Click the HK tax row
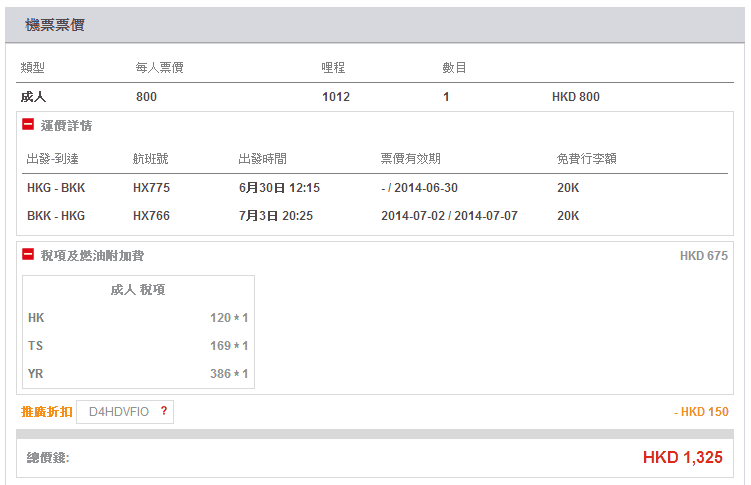Image resolution: width=751 pixels, height=485 pixels. pyautogui.click(x=138, y=317)
